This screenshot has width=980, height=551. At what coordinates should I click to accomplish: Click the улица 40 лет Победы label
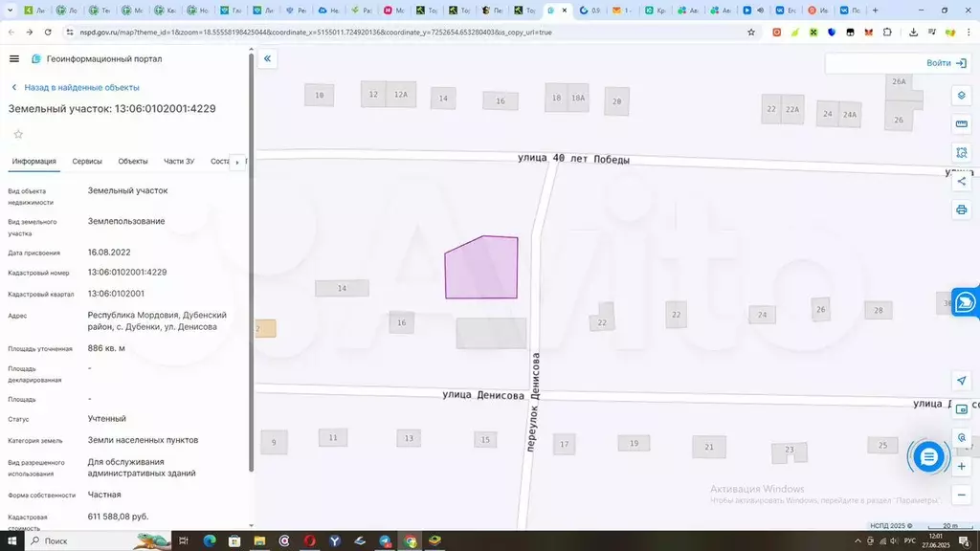coord(574,159)
